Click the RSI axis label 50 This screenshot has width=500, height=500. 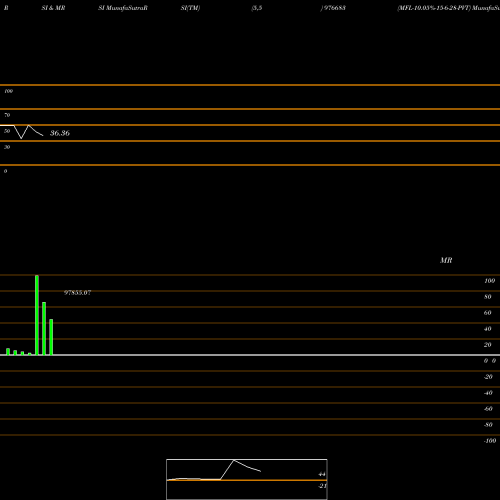click(7, 131)
